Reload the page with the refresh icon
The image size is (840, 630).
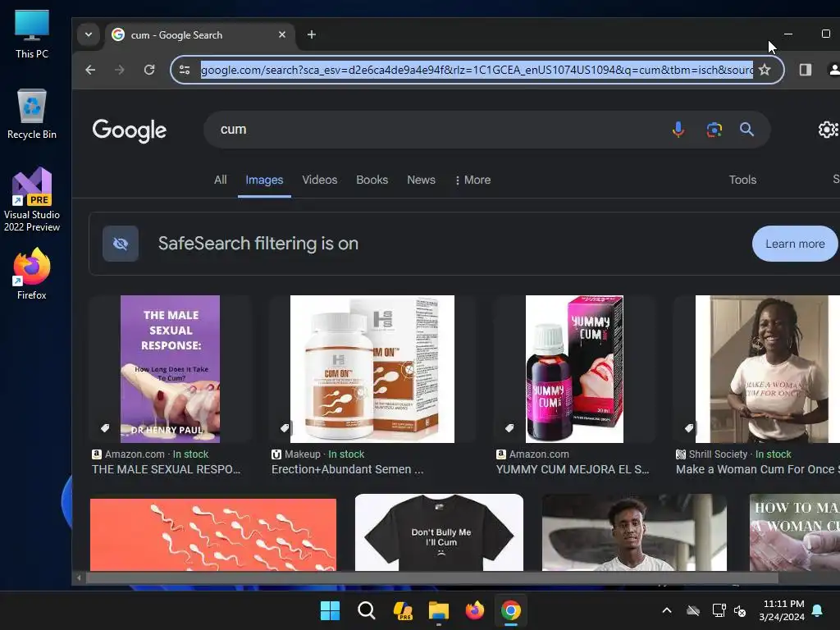pyautogui.click(x=149, y=70)
